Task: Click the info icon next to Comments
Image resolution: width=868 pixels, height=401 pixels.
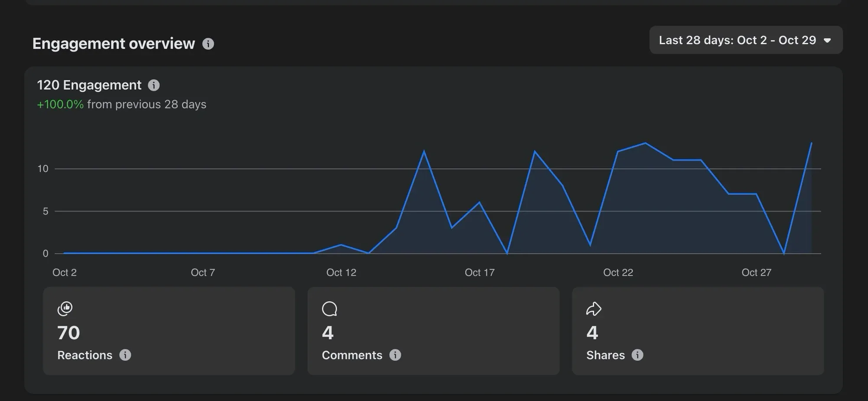Action: tap(395, 355)
